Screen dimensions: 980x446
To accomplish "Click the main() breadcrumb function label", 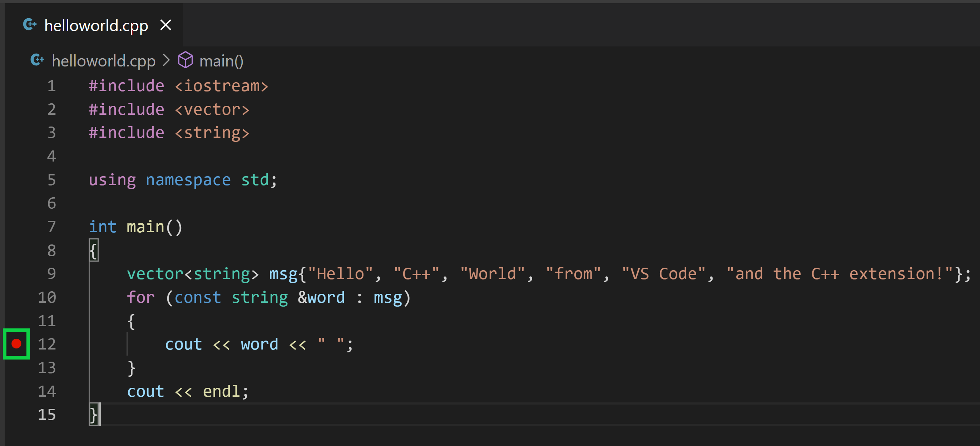I will 221,61.
